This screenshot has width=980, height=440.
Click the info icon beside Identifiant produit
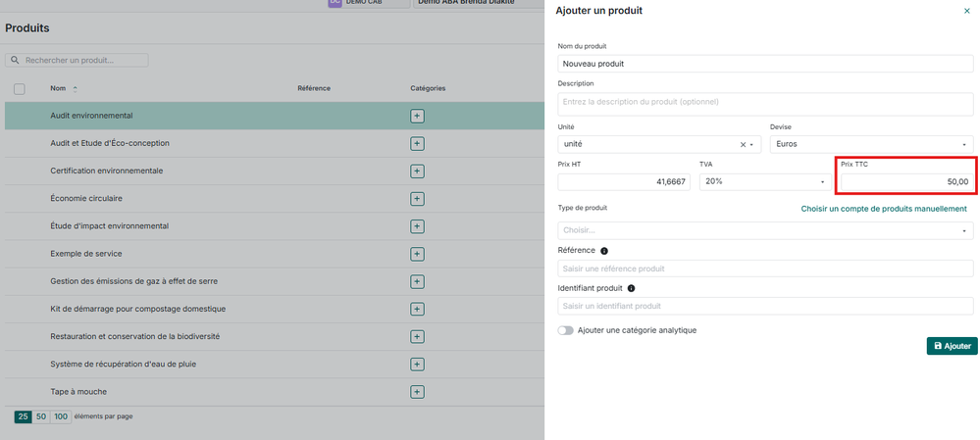click(x=631, y=288)
